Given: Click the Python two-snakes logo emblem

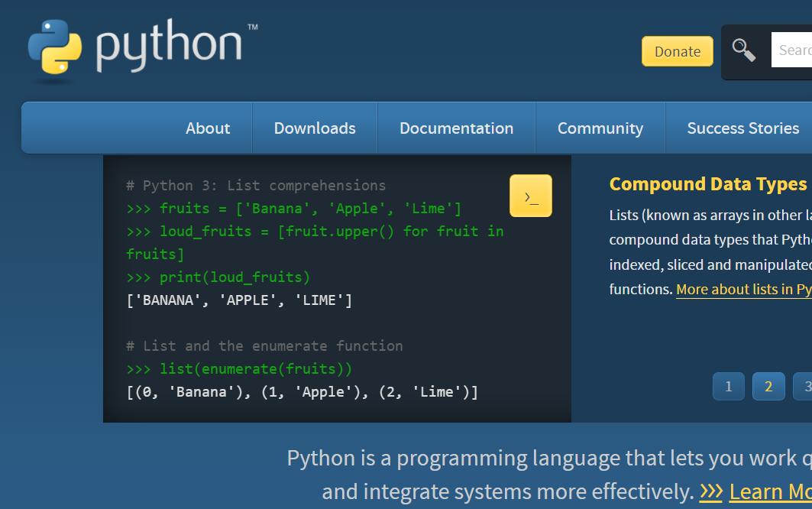Looking at the screenshot, I should (x=54, y=47).
